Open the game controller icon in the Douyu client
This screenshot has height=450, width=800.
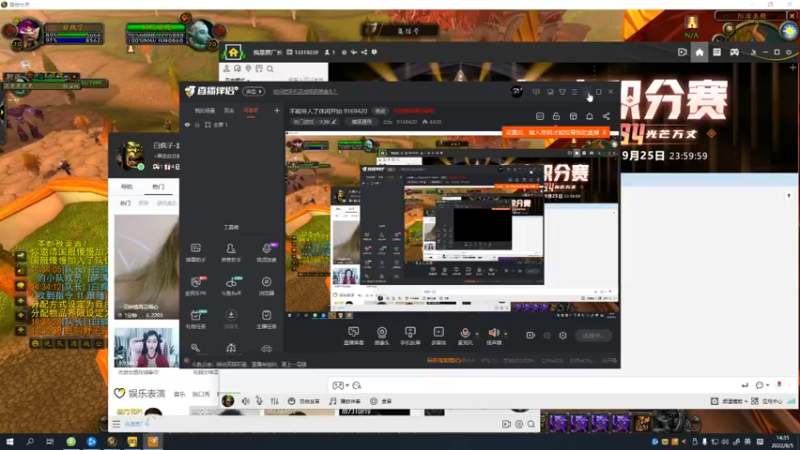pos(734,52)
